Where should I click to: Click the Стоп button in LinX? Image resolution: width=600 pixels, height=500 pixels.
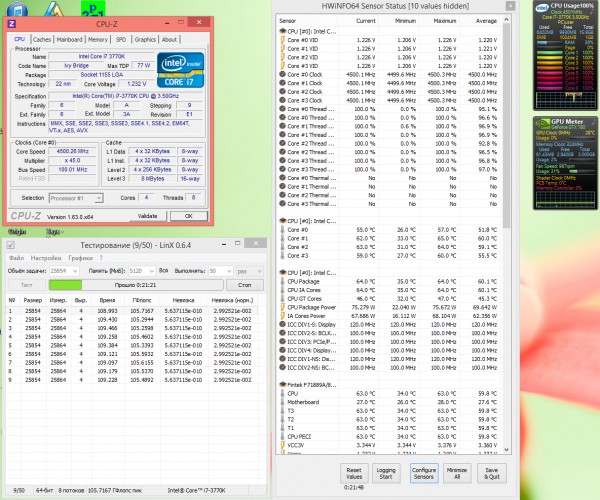245,285
